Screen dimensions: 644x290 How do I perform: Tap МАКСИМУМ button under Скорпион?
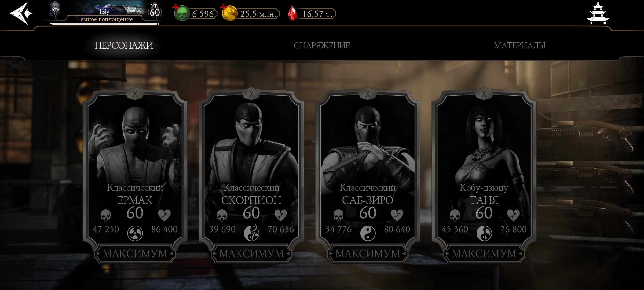tap(251, 253)
